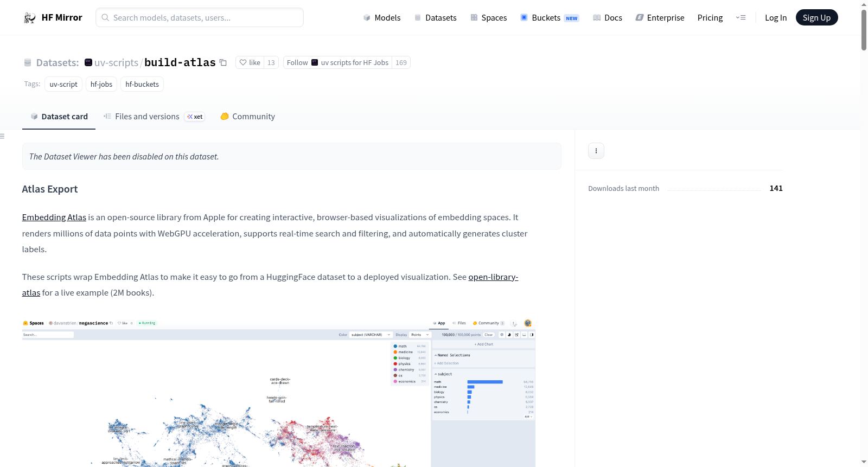Expand the extra navigation menu beside Pricing
This screenshot has width=868, height=467.
point(741,18)
